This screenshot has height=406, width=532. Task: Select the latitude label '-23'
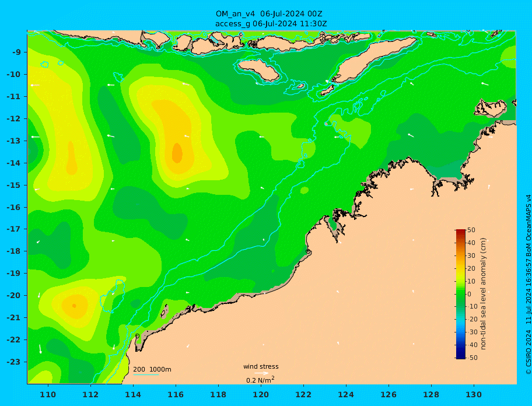coord(14,362)
